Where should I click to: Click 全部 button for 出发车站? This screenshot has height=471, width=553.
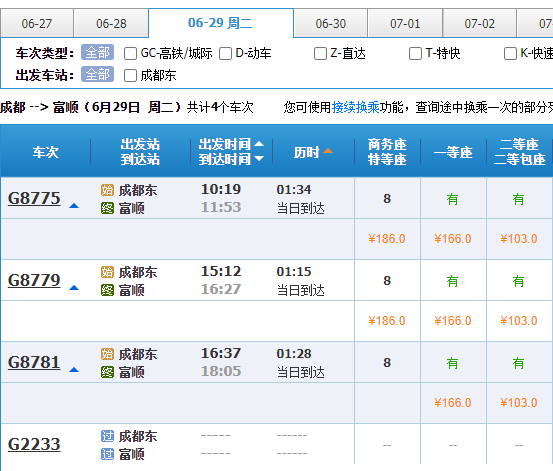coord(97,74)
